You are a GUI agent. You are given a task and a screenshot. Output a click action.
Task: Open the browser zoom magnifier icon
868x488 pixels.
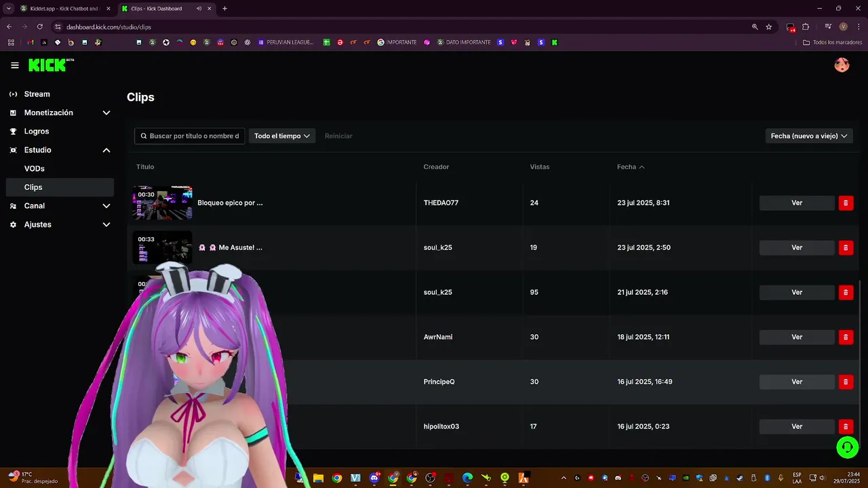coord(755,27)
